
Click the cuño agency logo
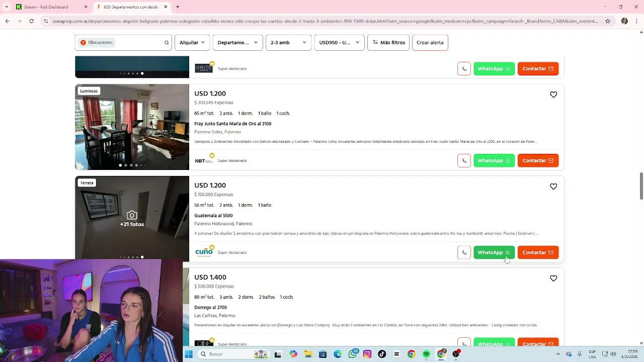[204, 252]
